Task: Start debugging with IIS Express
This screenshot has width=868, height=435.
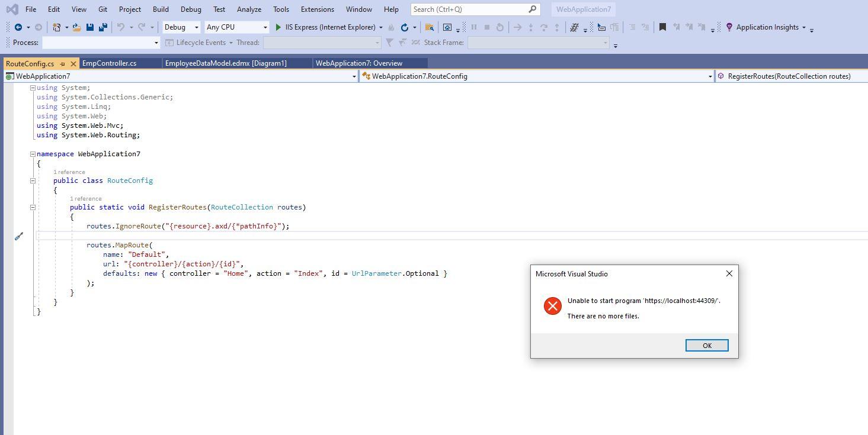Action: pyautogui.click(x=278, y=27)
